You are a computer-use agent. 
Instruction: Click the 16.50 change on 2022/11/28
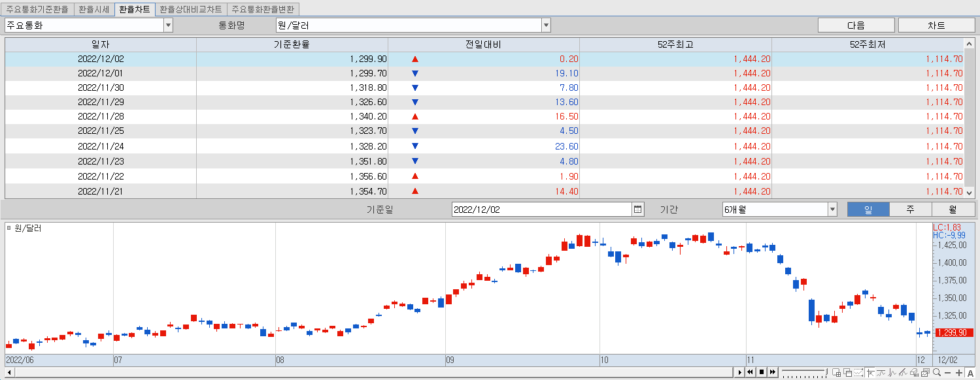pos(567,116)
